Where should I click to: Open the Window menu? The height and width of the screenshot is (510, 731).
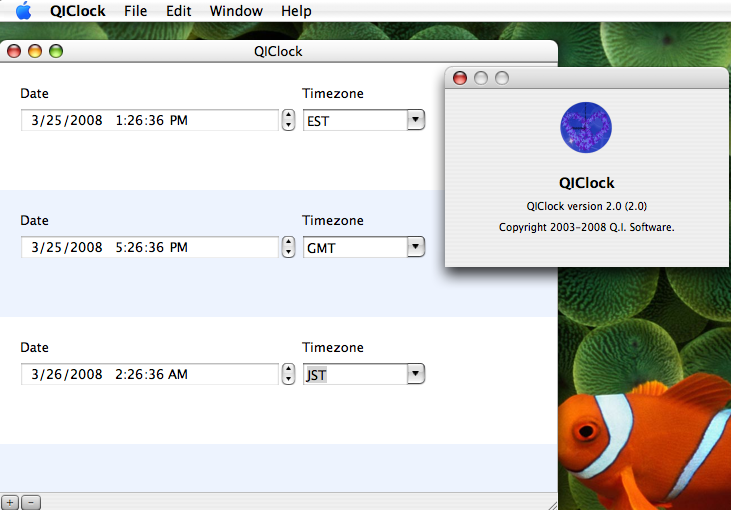click(236, 11)
